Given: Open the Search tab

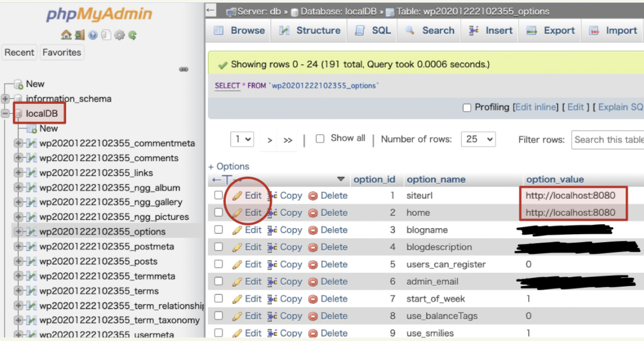Looking at the screenshot, I should (x=429, y=31).
